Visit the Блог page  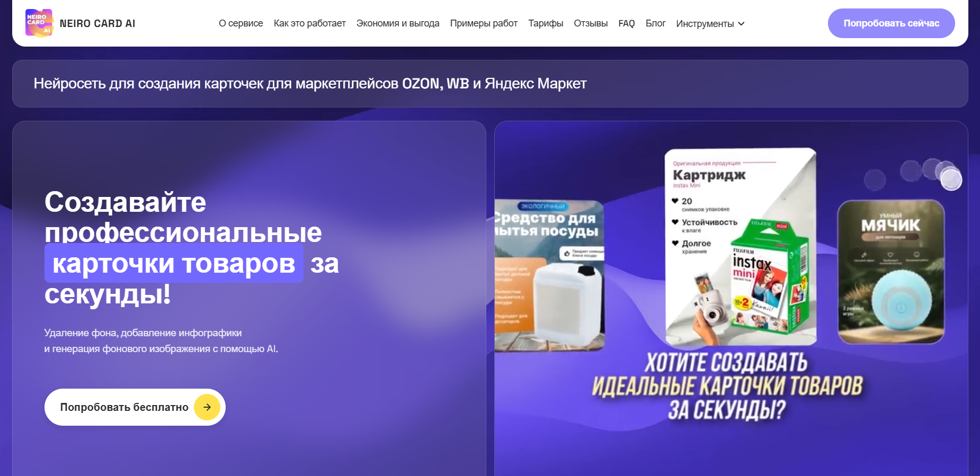pyautogui.click(x=655, y=23)
